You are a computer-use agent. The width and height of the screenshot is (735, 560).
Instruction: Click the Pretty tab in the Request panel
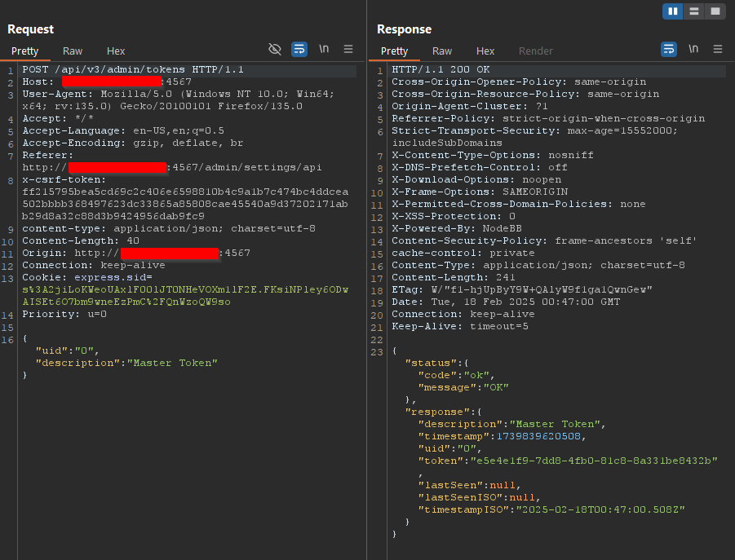[x=25, y=51]
